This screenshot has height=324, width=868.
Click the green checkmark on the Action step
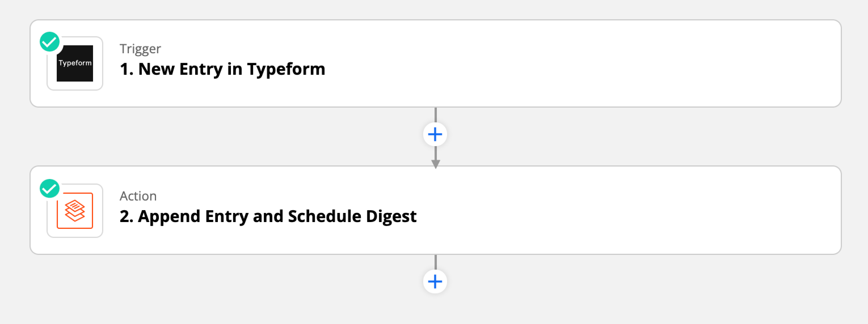click(x=50, y=189)
